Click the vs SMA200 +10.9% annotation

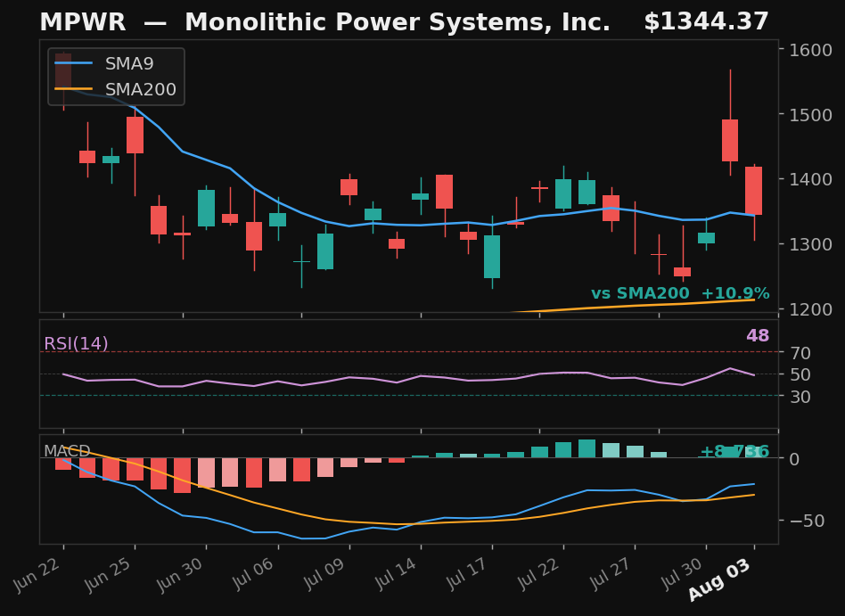pos(680,293)
